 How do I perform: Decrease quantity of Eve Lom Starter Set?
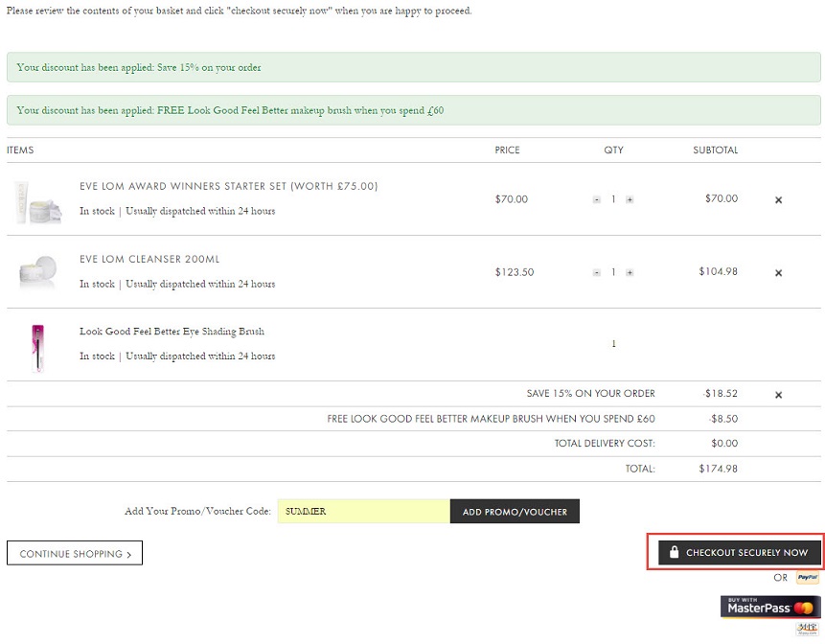(x=596, y=199)
